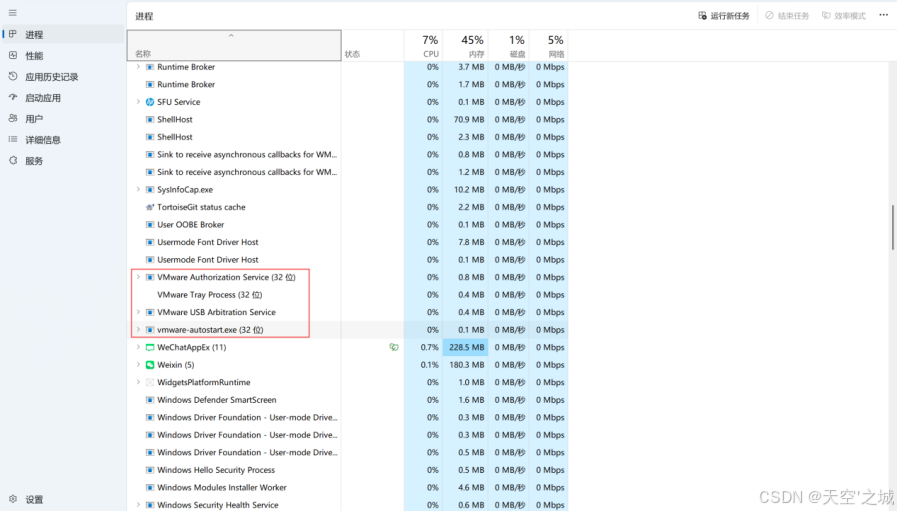Expand VMware Authorization Service row

(x=138, y=277)
